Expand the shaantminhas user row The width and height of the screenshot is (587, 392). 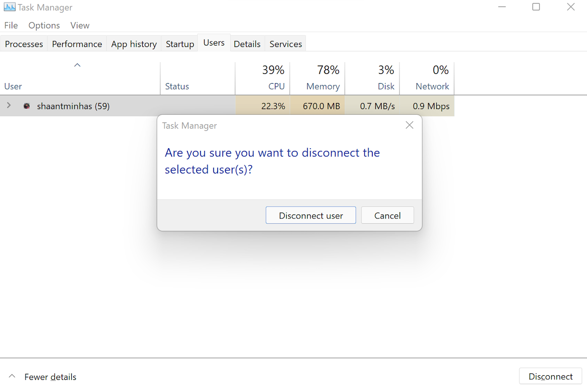[x=9, y=106]
